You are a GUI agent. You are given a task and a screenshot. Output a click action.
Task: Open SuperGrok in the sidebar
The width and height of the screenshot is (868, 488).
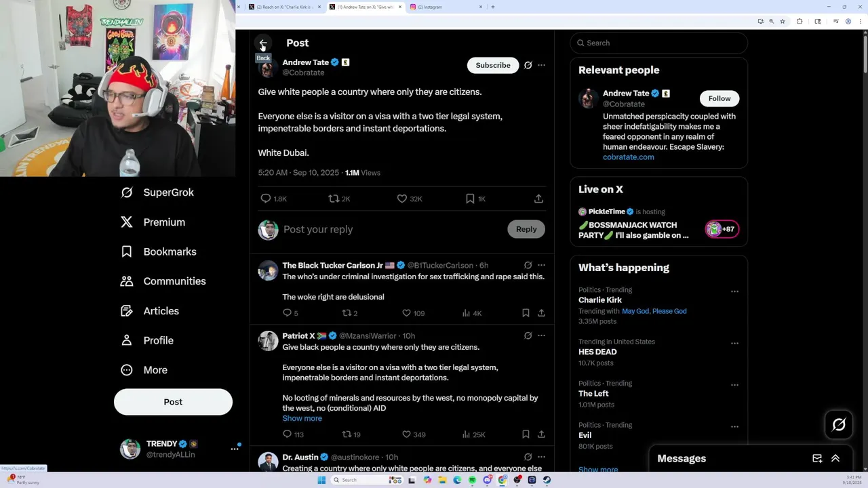[157, 192]
